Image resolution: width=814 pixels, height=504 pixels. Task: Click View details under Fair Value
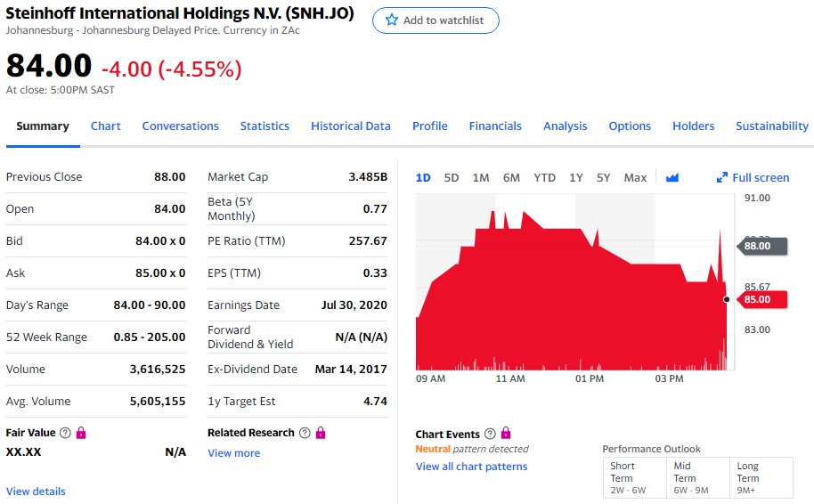[x=36, y=491]
